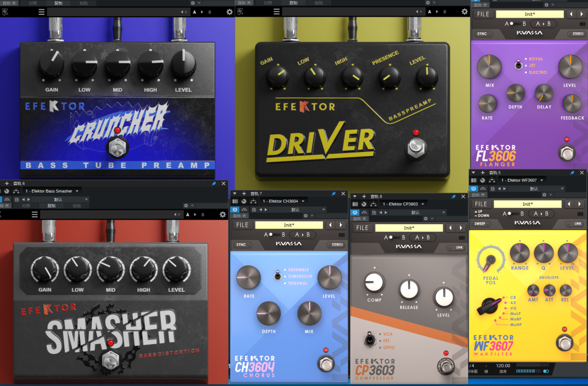Copy A to B in CH3604 plugin
The width and height of the screenshot is (588, 386).
(x=302, y=235)
